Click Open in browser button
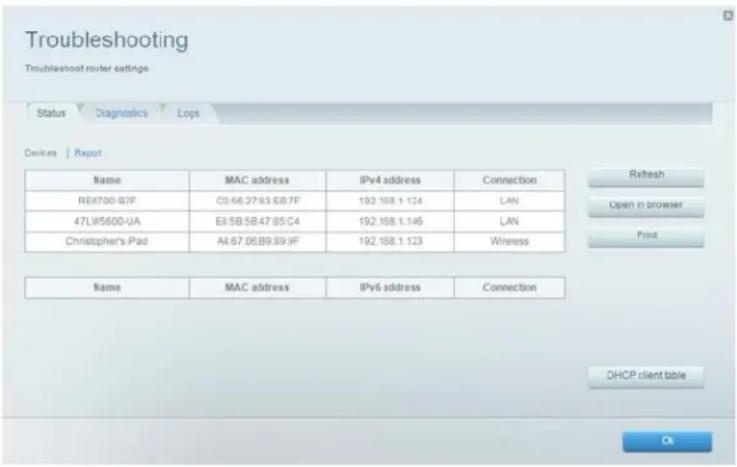The width and height of the screenshot is (737, 467). 646,205
